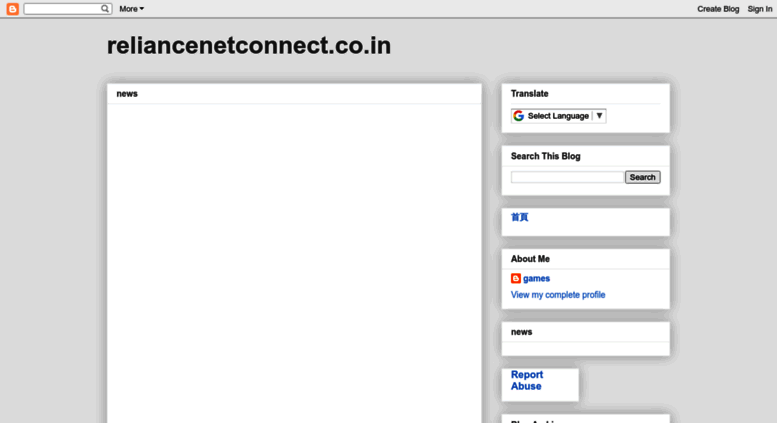The height and width of the screenshot is (423, 777).
Task: Click the Google G logo in Translate widget
Action: pyautogui.click(x=518, y=116)
